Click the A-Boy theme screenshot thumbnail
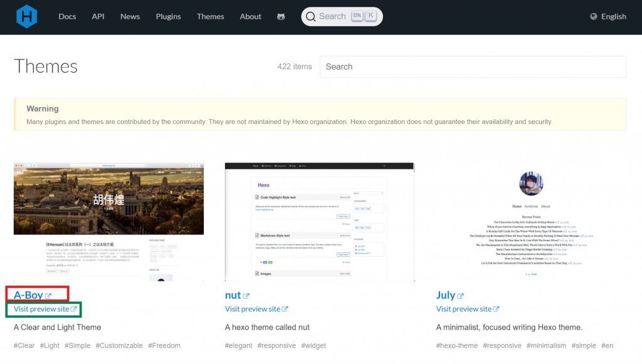The width and height of the screenshot is (642, 364). click(108, 222)
